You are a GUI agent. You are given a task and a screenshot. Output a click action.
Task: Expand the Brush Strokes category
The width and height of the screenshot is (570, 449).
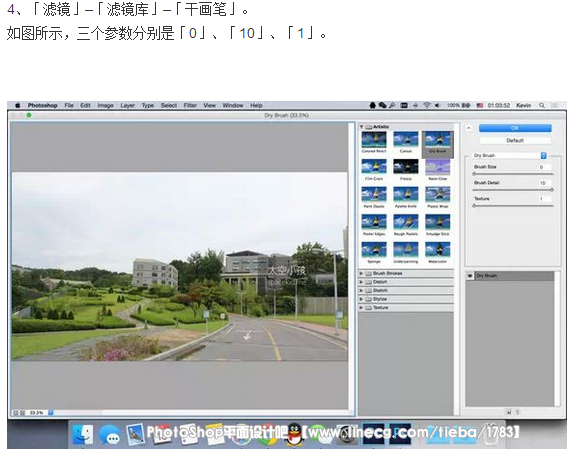361,273
